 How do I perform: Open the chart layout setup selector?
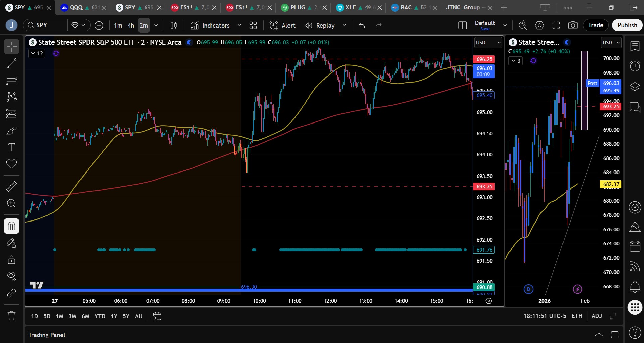tap(462, 25)
